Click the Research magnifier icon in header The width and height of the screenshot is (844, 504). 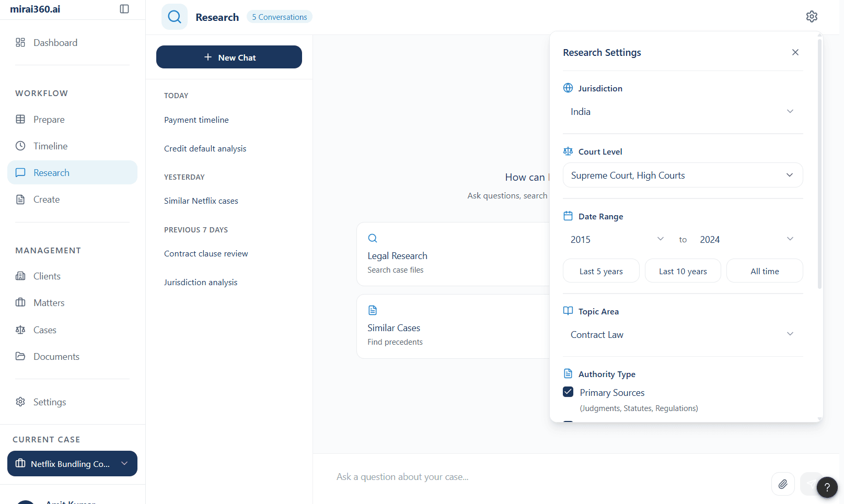coord(175,17)
